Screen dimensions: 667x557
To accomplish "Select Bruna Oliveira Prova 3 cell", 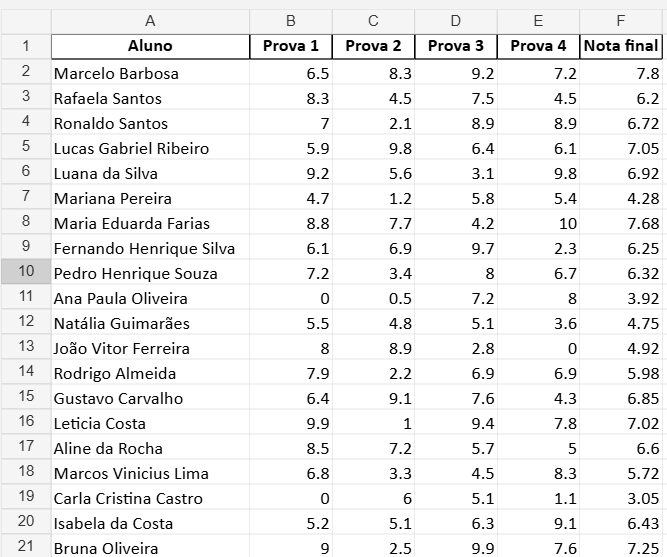I will tap(456, 547).
